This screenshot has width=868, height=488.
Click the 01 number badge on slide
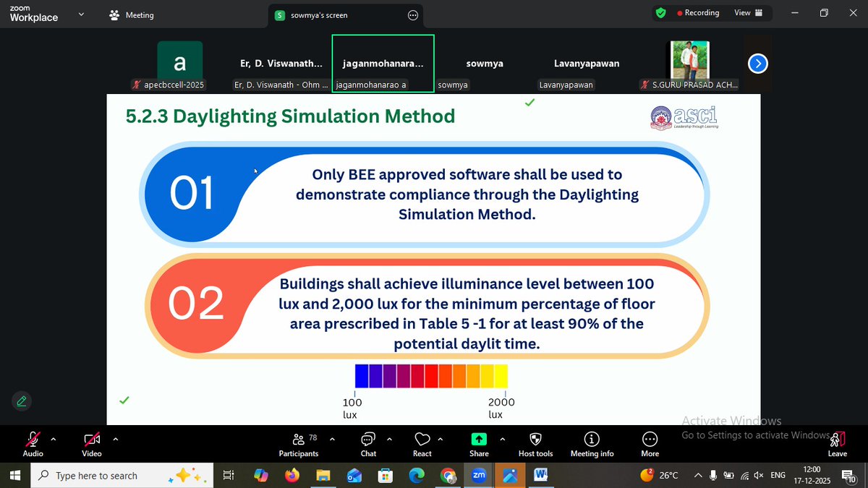(x=192, y=194)
